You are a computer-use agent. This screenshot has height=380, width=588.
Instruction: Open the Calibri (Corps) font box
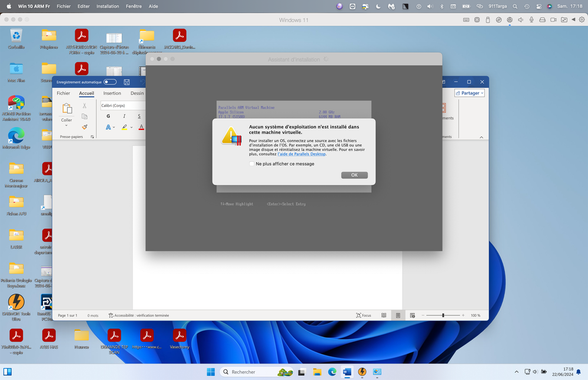pos(122,106)
